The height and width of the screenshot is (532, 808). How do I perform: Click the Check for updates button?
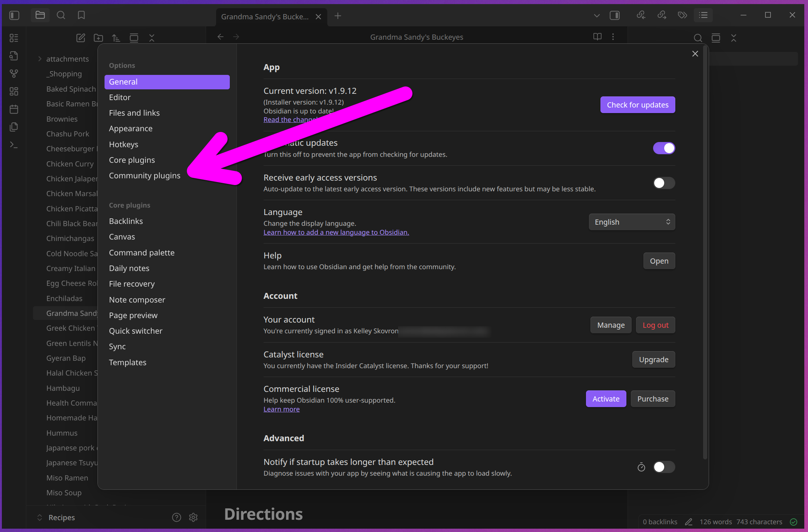(x=638, y=105)
